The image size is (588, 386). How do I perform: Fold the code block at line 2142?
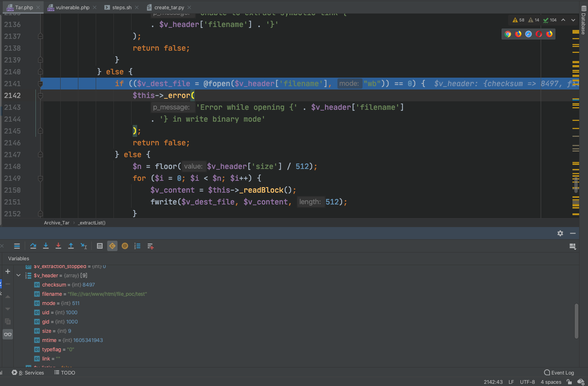point(41,95)
